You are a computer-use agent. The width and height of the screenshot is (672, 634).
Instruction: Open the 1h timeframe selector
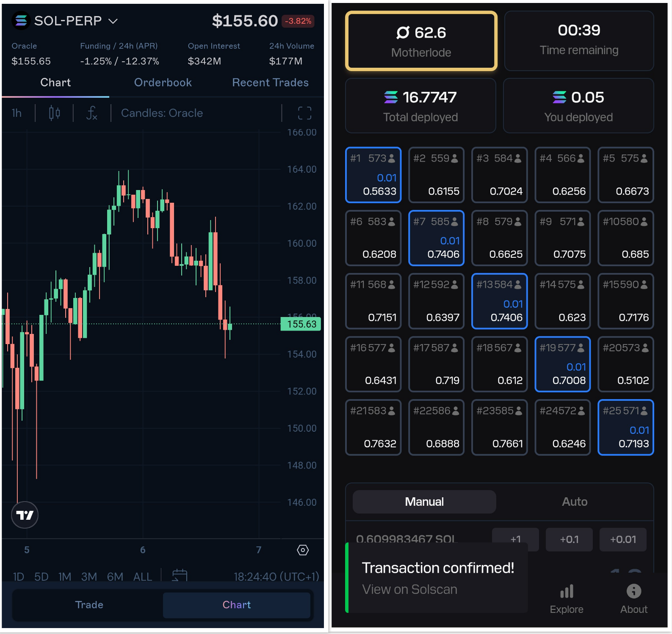[17, 113]
